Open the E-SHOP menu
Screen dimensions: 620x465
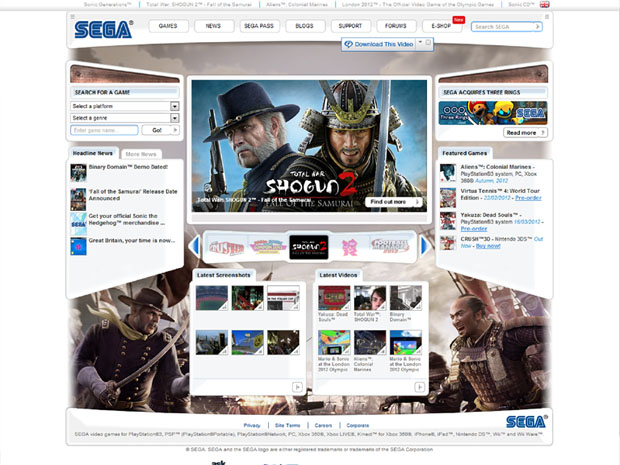[441, 26]
